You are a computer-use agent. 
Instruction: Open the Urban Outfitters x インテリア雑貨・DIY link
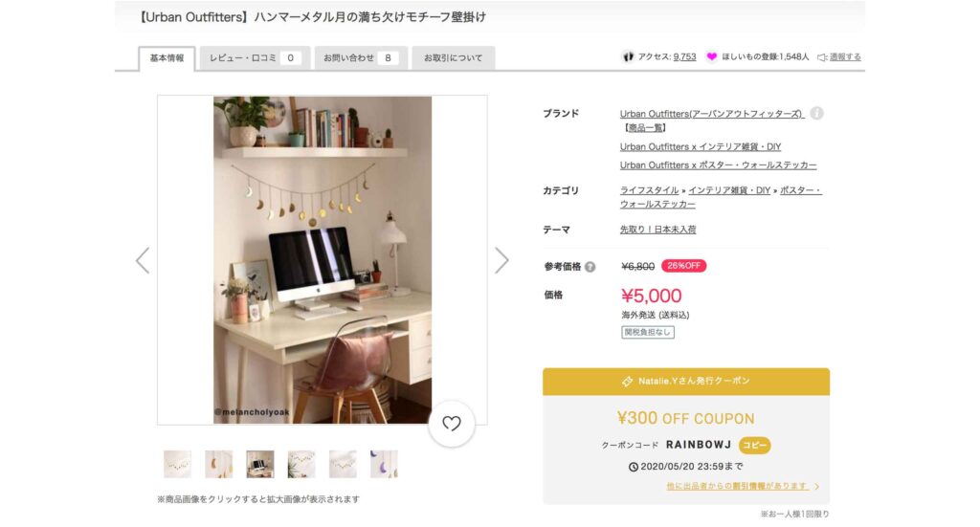coord(700,146)
